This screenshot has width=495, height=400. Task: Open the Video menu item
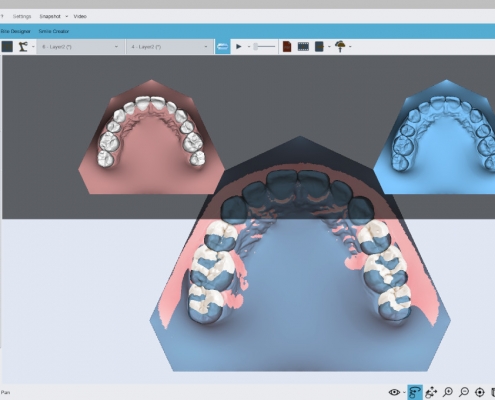coord(80,16)
